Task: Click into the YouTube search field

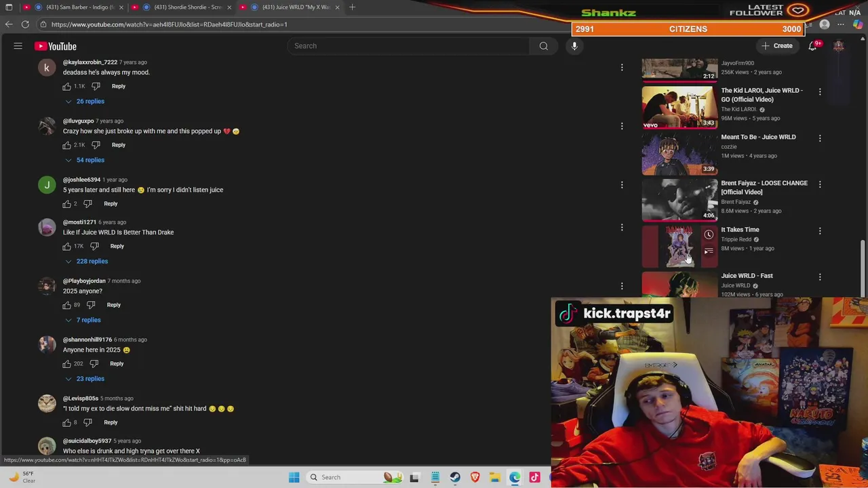Action: click(x=409, y=46)
